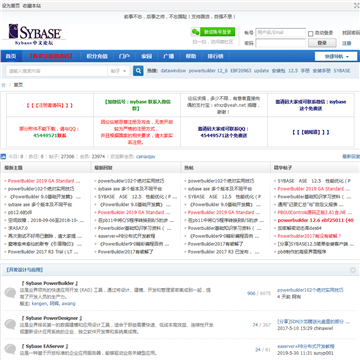Click the speech bubble icon for Sybase PowerDesigner

(10, 324)
